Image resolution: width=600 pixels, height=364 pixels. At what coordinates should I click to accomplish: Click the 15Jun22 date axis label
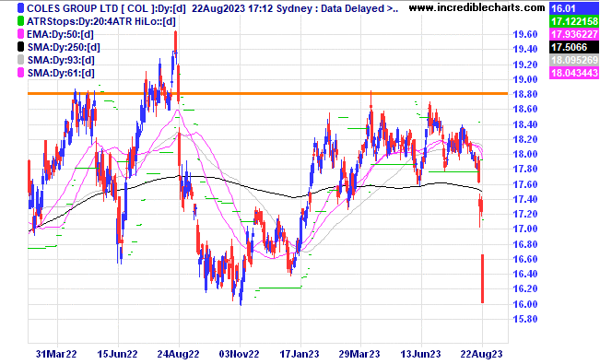pyautogui.click(x=117, y=354)
